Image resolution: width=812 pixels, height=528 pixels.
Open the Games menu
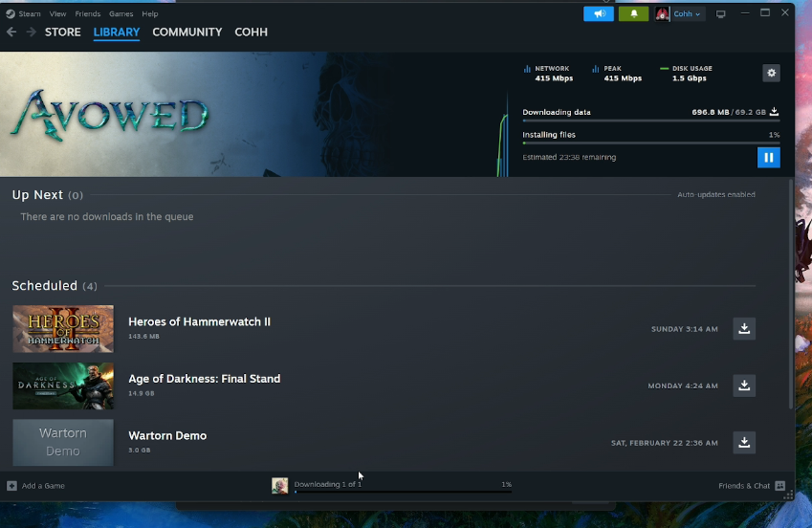121,14
